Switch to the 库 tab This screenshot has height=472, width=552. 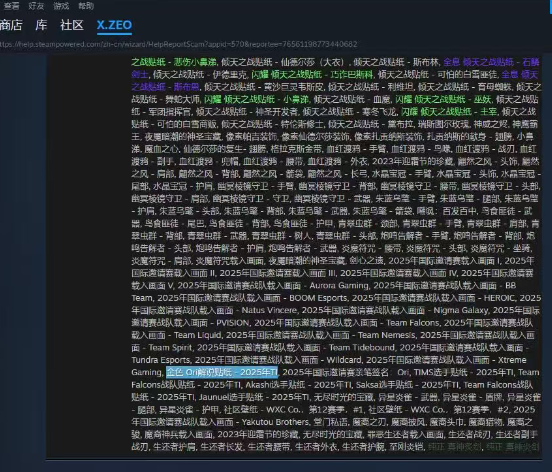[x=41, y=25]
